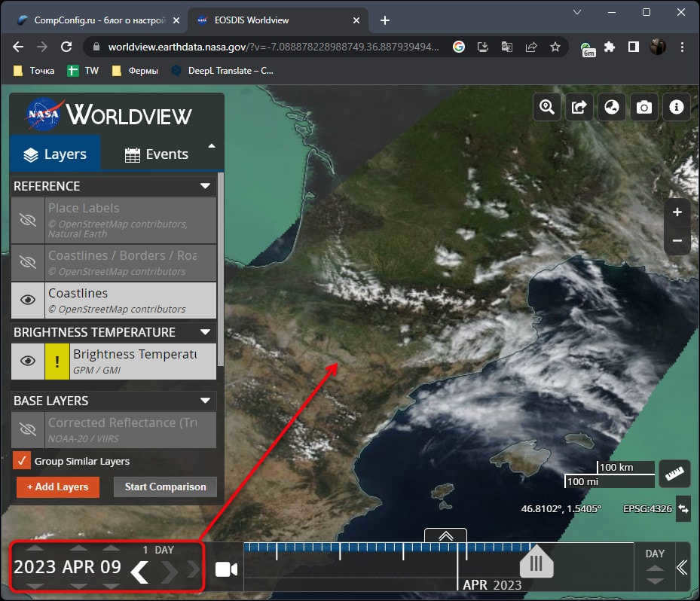Go back in browser history
The image size is (700, 601).
click(18, 47)
